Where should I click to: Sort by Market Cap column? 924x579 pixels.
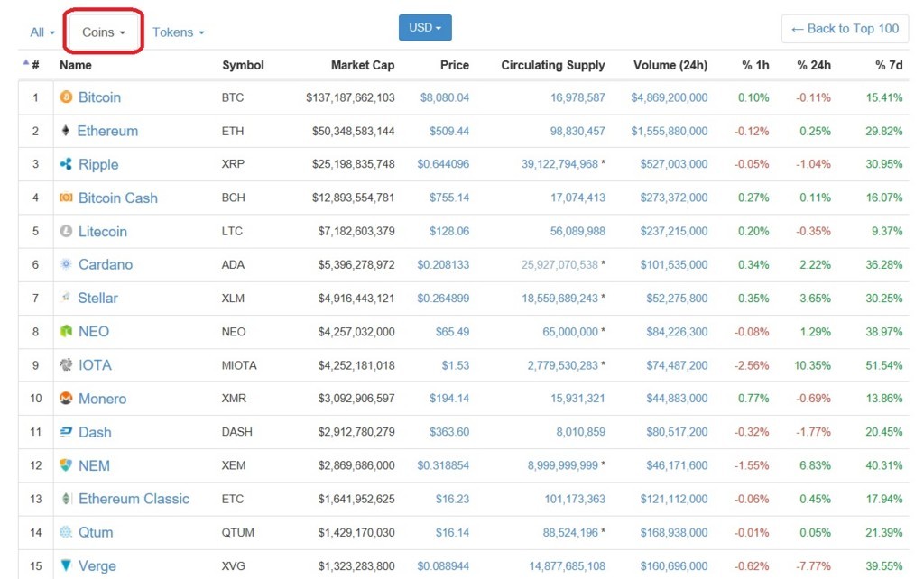tap(363, 65)
